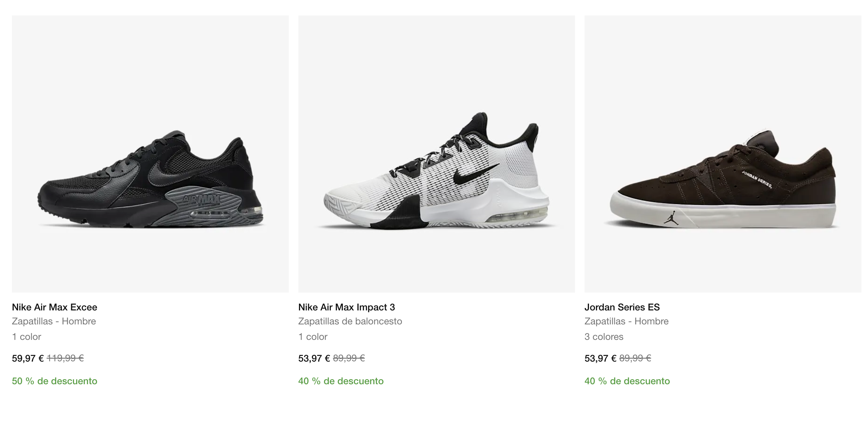Select 'Zapatillas - Hombre' under Jordan Series ES
Viewport: 868px width, 425px height.
626,321
